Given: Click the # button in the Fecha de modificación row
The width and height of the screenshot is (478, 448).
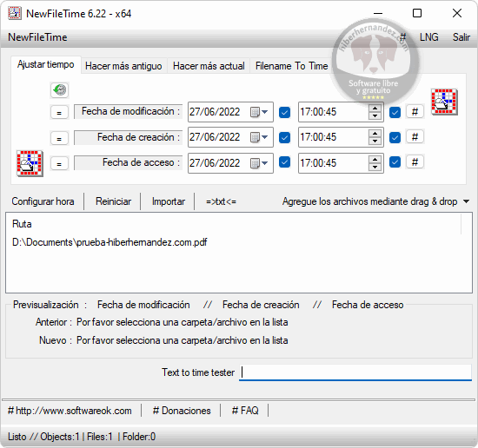Looking at the screenshot, I should click(x=415, y=111).
